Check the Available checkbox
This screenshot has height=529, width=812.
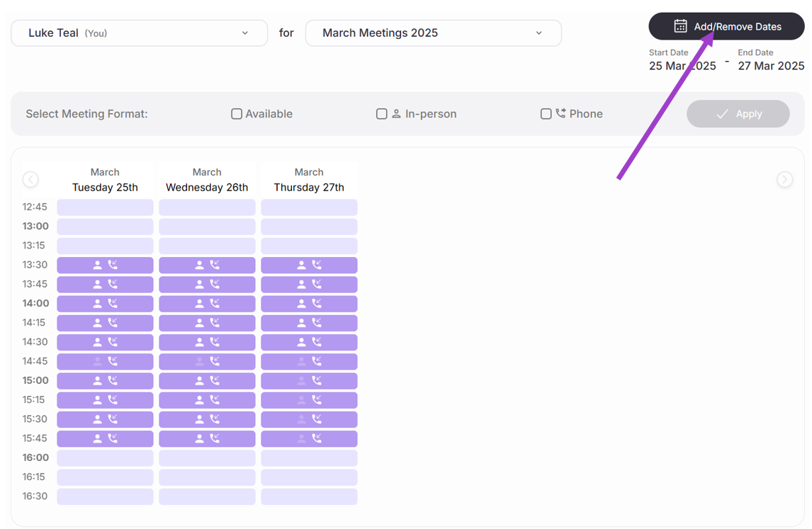237,114
